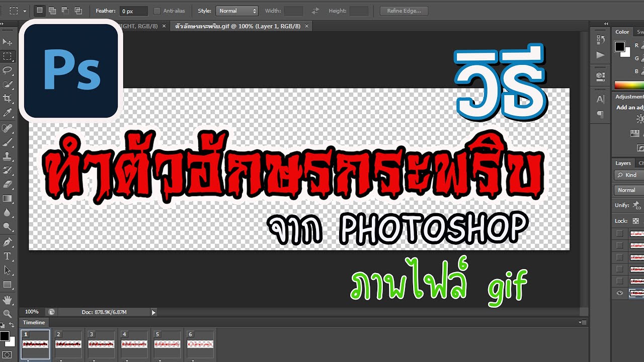
Task: Open the Actions panel play icon
Action: pyautogui.click(x=600, y=54)
